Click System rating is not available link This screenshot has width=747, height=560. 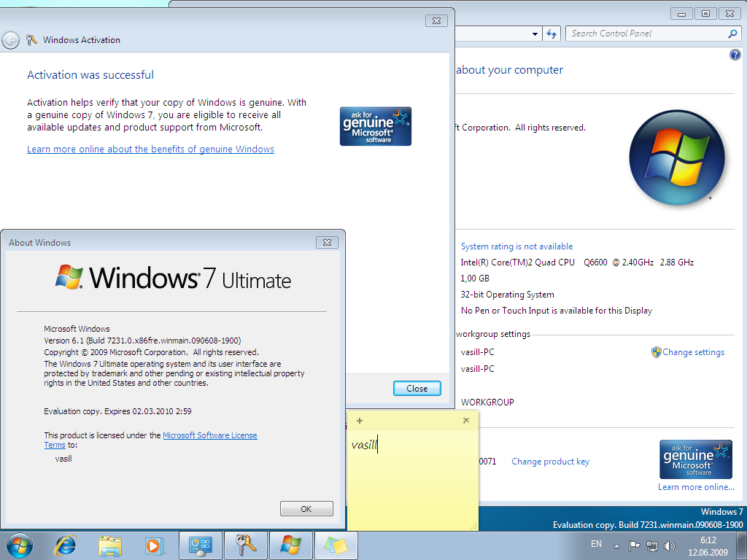[x=516, y=246]
